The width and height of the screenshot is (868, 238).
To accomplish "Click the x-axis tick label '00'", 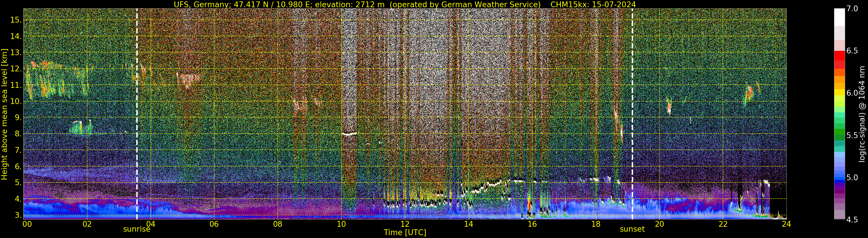I will tap(27, 224).
